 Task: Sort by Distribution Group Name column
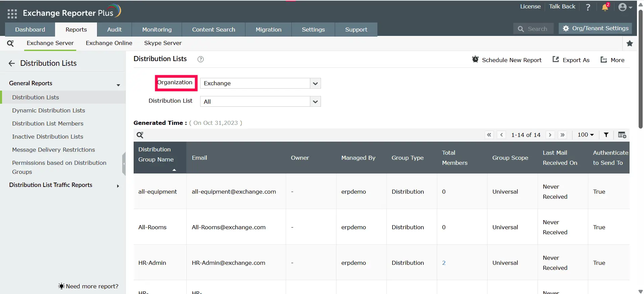coord(160,157)
